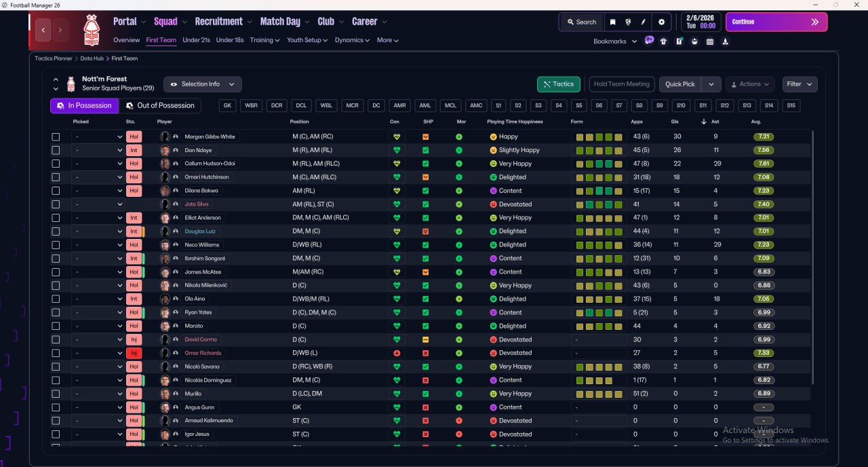Check the box beside Igor Jesus

[x=56, y=434]
